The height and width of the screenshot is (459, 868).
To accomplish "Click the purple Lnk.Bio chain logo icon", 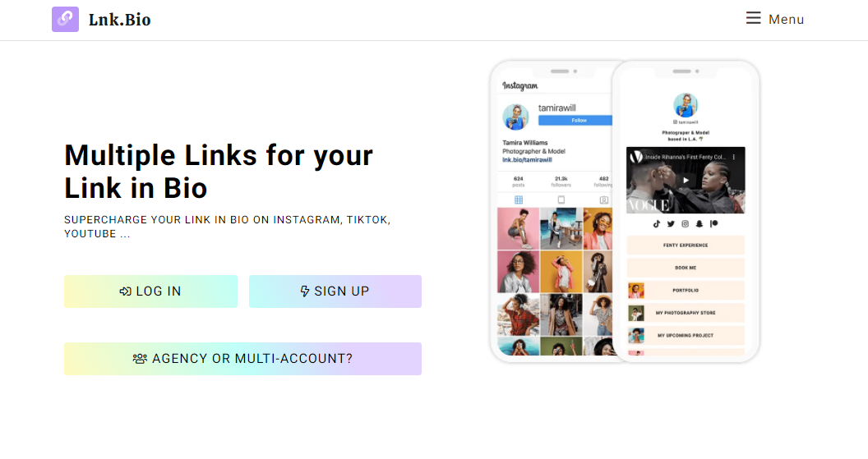I will (65, 20).
